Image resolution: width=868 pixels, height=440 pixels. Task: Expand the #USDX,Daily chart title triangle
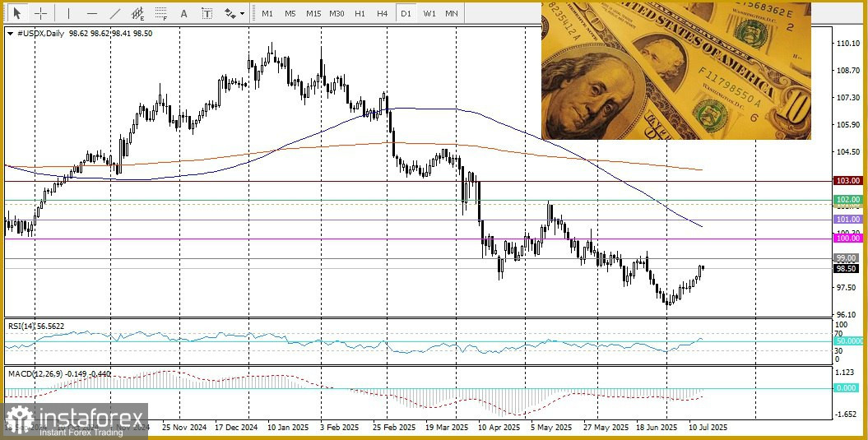point(11,34)
